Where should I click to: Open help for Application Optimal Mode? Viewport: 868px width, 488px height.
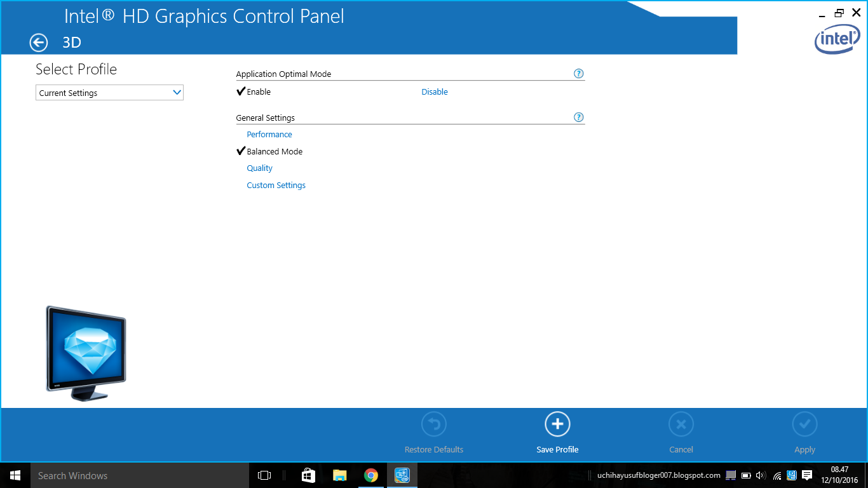pos(578,74)
